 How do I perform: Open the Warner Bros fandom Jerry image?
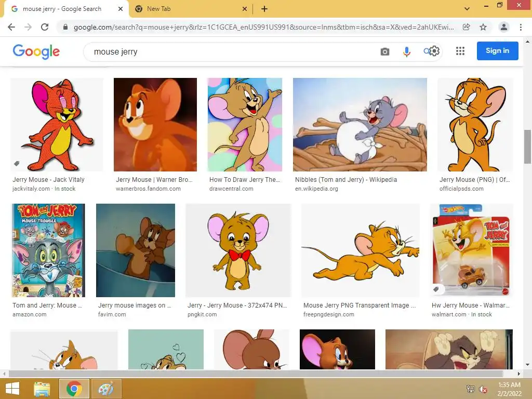(x=155, y=125)
